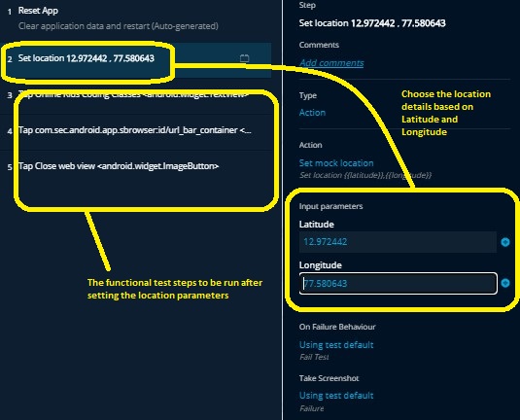Change Take Screenshot Using test default

click(x=336, y=396)
